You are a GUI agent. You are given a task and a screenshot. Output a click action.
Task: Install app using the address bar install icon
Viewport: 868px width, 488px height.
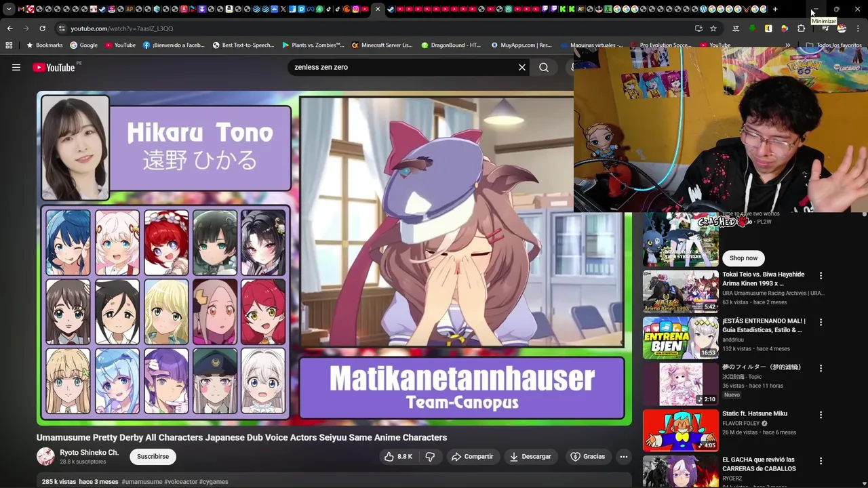pyautogui.click(x=698, y=28)
